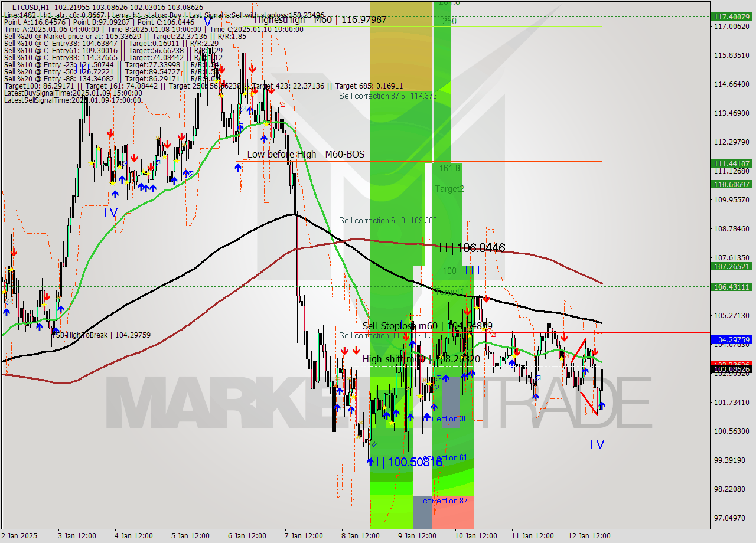The height and width of the screenshot is (543, 756).
Task: Click the '9 Jan 12:00' time label
Action: (x=417, y=535)
